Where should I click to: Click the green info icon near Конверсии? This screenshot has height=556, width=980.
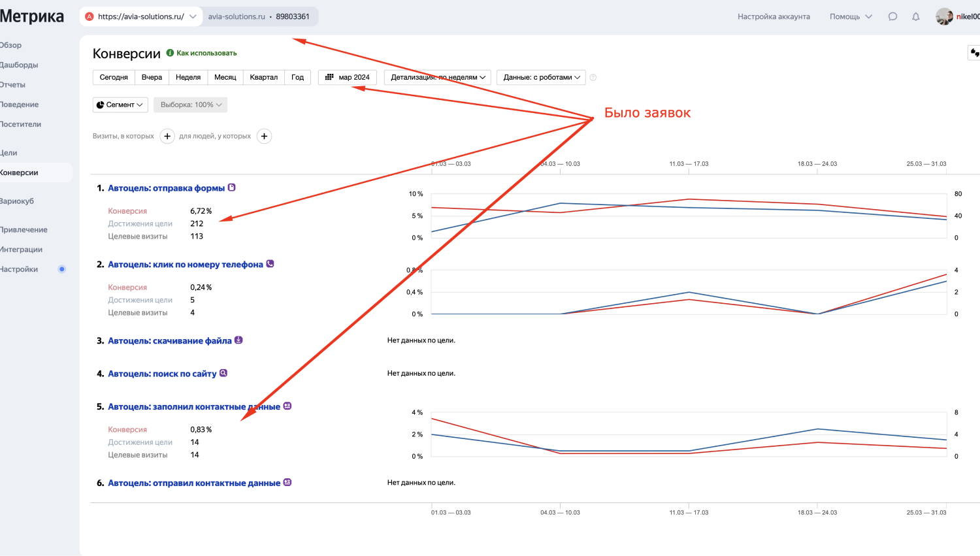pyautogui.click(x=170, y=53)
